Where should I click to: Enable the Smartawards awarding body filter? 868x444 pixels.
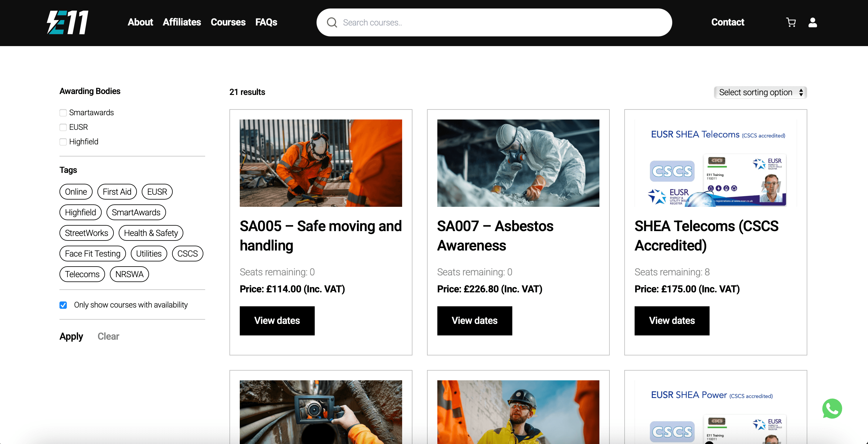[x=63, y=113]
